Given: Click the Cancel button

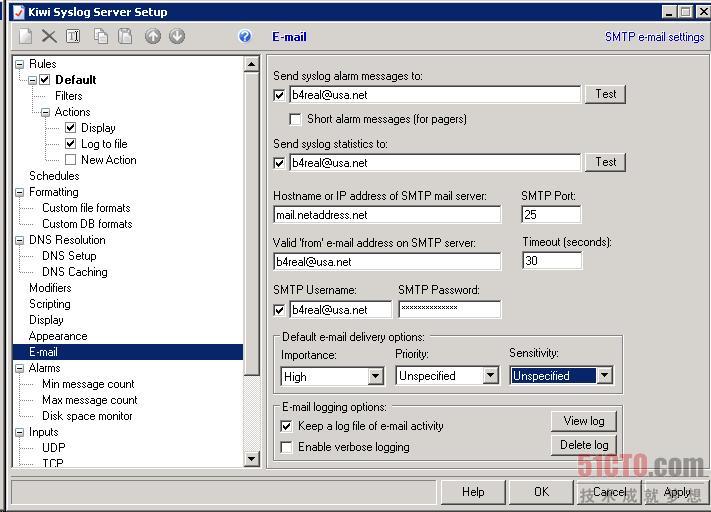Looking at the screenshot, I should [609, 492].
